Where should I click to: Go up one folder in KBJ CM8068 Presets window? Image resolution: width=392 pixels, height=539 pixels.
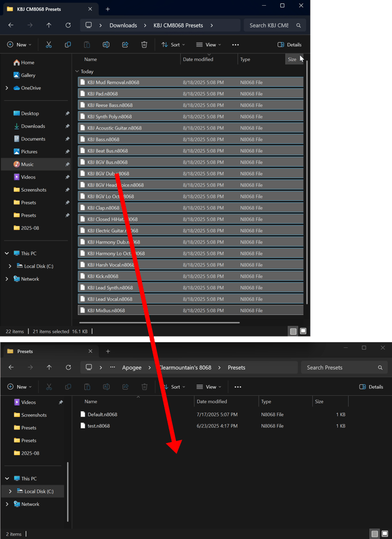pos(49,25)
